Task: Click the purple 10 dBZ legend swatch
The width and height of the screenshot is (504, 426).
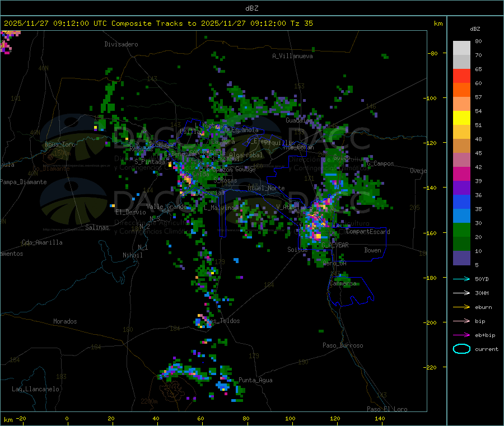Action: (461, 258)
